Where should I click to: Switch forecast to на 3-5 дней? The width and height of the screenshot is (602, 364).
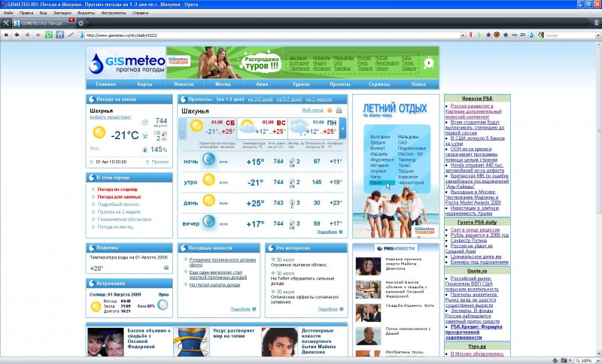tap(260, 99)
